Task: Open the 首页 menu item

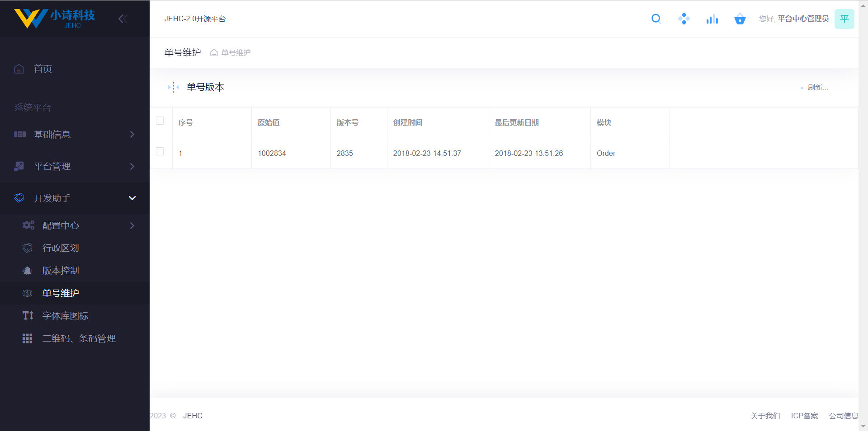Action: pyautogui.click(x=43, y=69)
